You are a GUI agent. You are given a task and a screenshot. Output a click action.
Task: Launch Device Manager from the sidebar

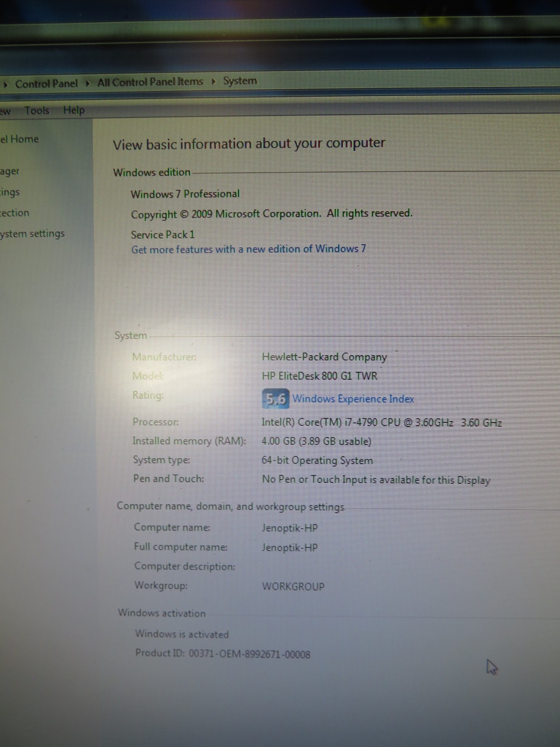[x=10, y=171]
